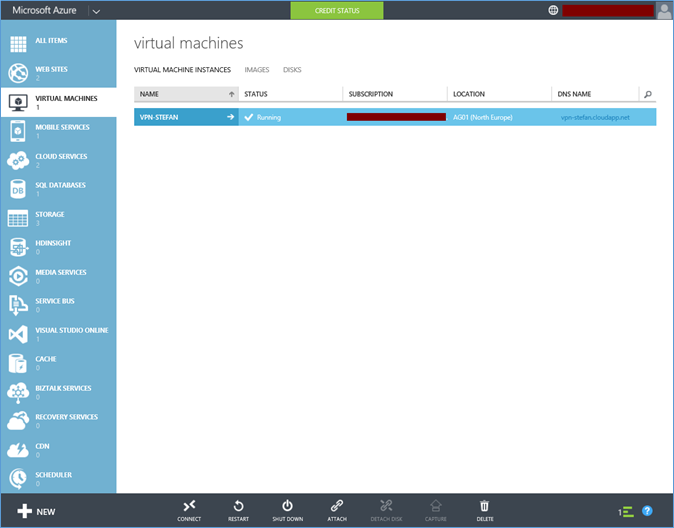Click the Running status cell
The height and width of the screenshot is (528, 674).
click(291, 117)
